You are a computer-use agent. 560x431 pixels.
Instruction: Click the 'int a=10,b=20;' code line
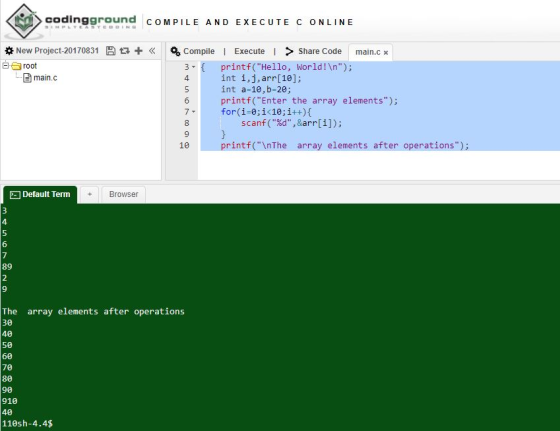256,89
